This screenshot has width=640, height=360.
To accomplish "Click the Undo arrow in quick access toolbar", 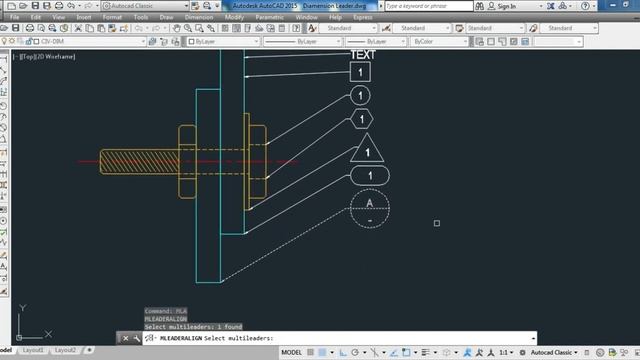I will (71, 6).
